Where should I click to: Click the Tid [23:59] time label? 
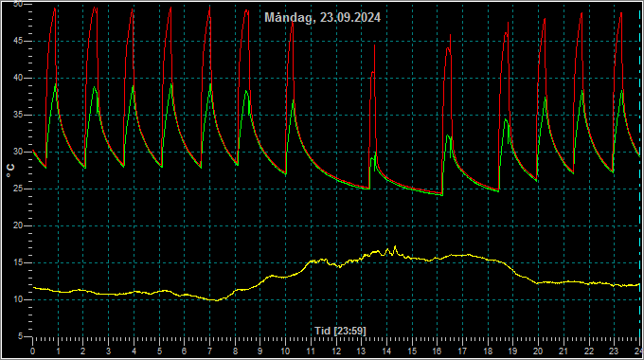pyautogui.click(x=340, y=331)
